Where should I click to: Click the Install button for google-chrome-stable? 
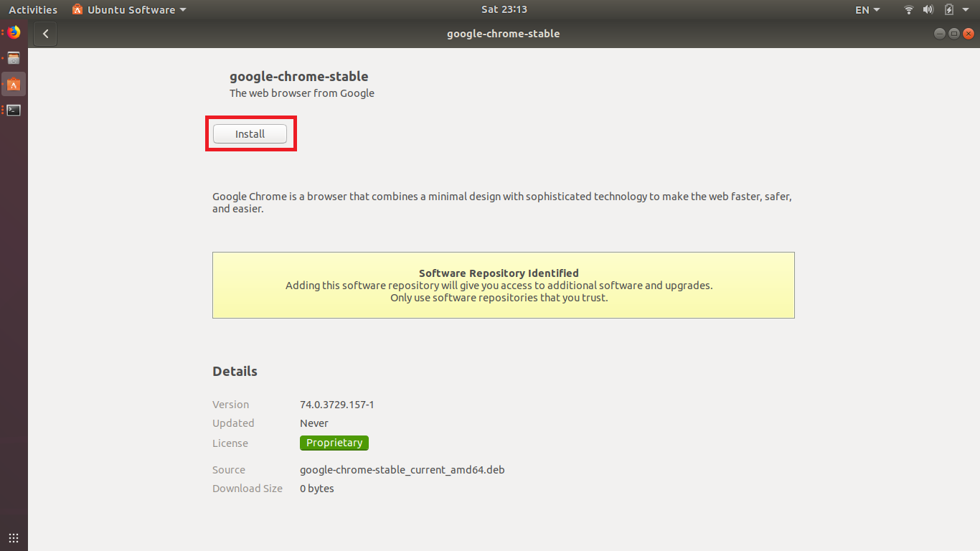(x=250, y=134)
